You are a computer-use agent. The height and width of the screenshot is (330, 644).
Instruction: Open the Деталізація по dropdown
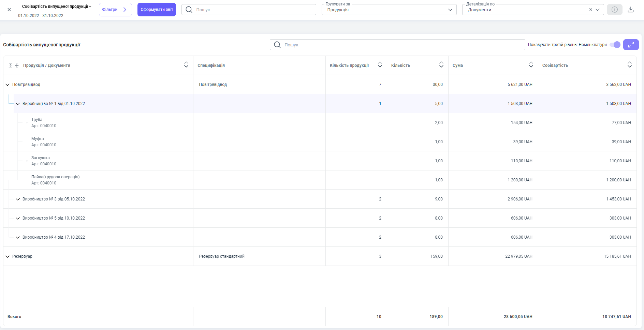[x=598, y=10]
